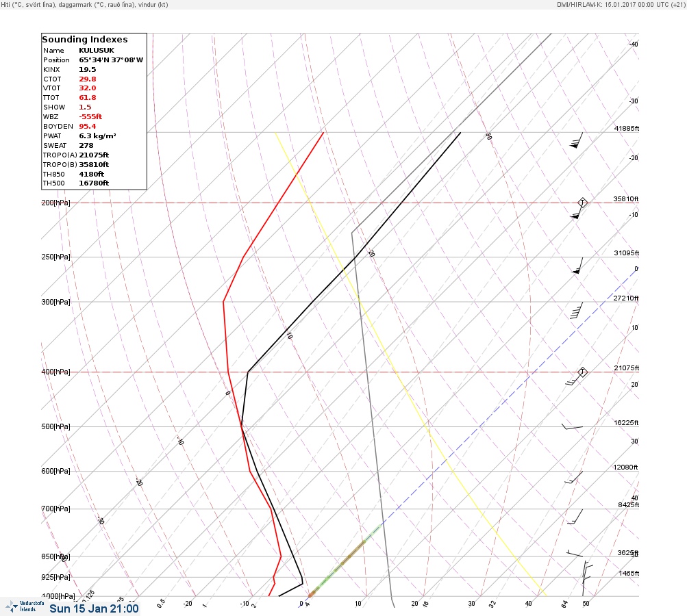Click the 925[hPa] pressure label
This screenshot has width=687, height=616.
(55, 577)
